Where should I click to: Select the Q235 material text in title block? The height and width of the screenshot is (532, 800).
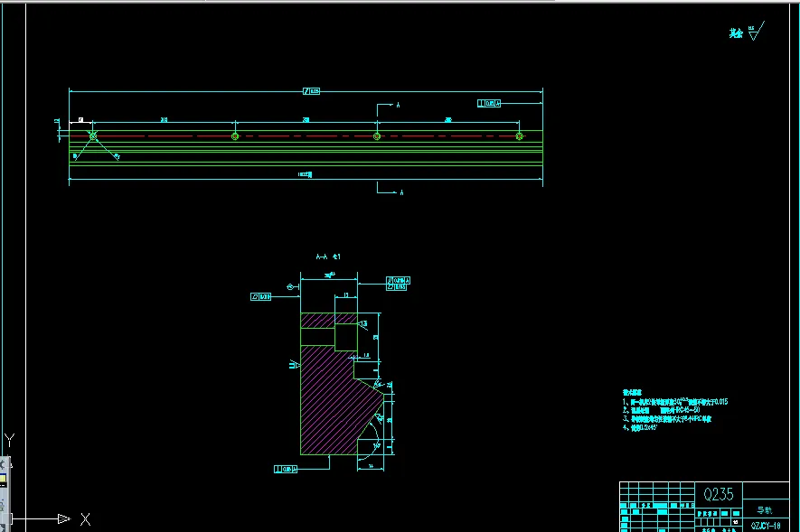tap(719, 494)
